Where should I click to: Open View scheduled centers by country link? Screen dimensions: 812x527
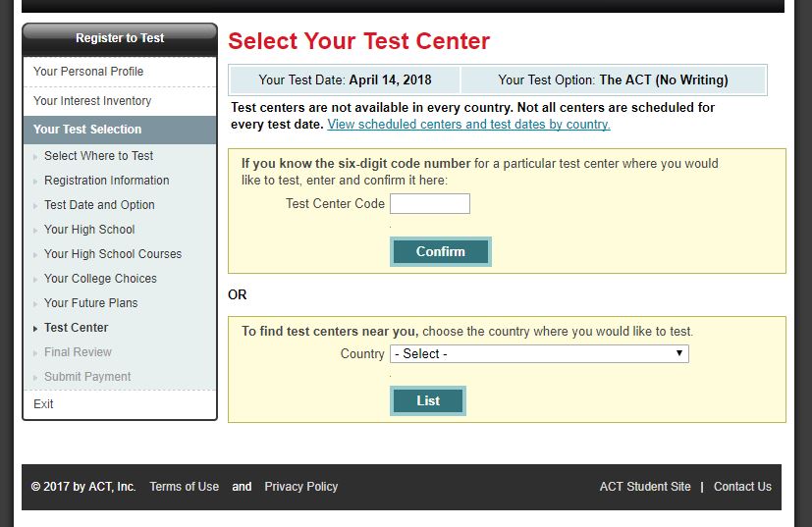click(x=468, y=125)
